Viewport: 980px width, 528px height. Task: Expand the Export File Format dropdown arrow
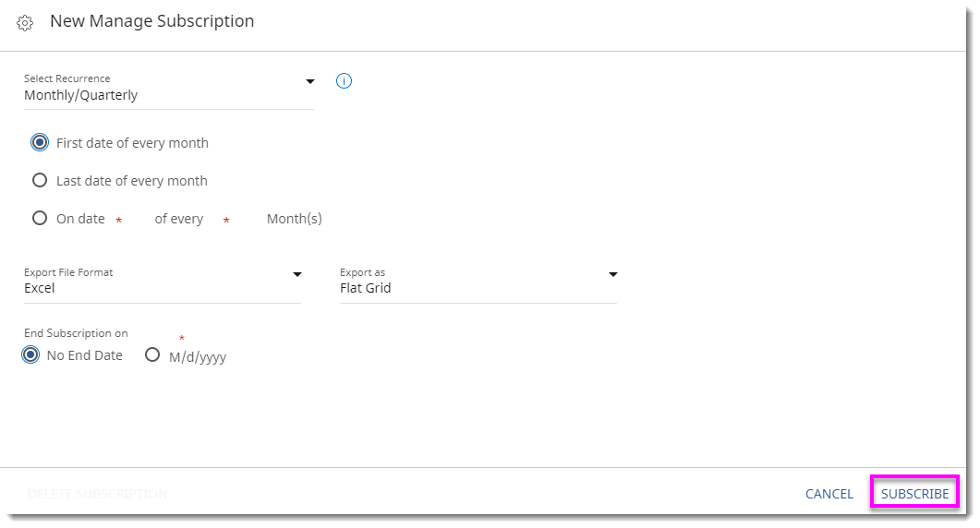[297, 274]
